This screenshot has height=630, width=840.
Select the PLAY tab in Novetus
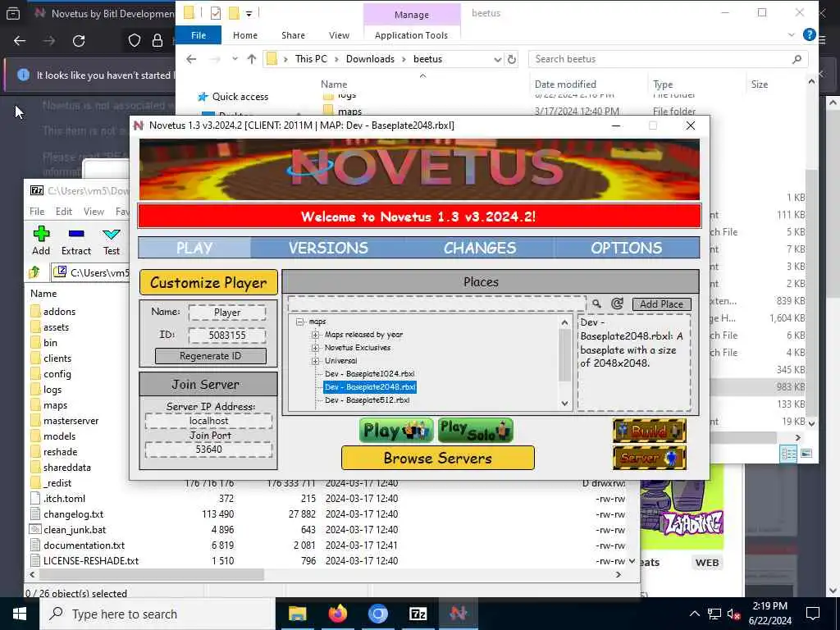(x=194, y=248)
